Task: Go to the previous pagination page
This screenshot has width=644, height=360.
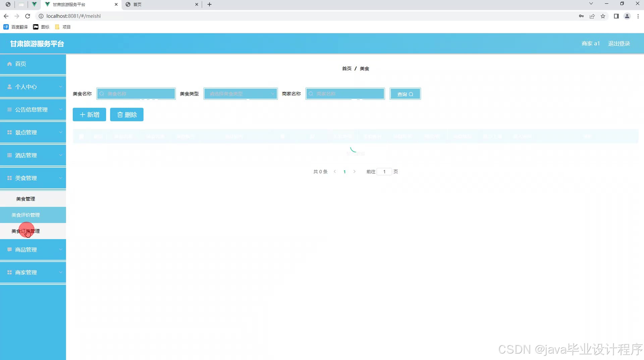Action: 335,172
